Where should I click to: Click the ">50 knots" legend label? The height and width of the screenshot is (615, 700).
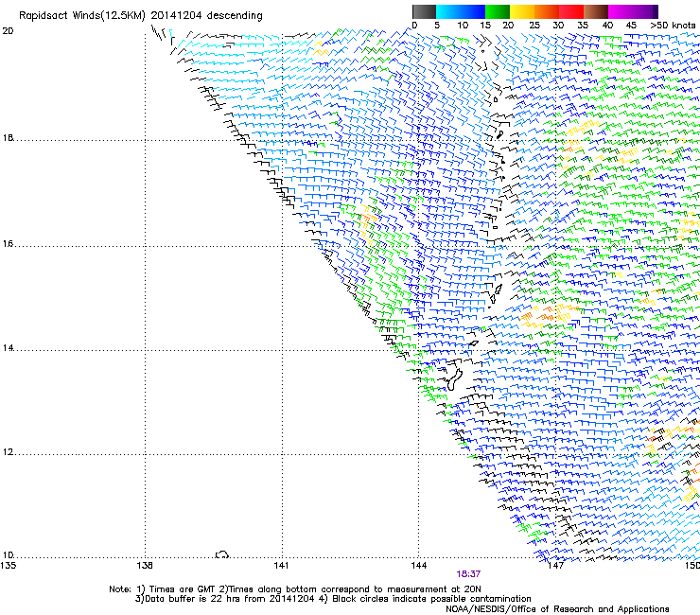click(673, 26)
